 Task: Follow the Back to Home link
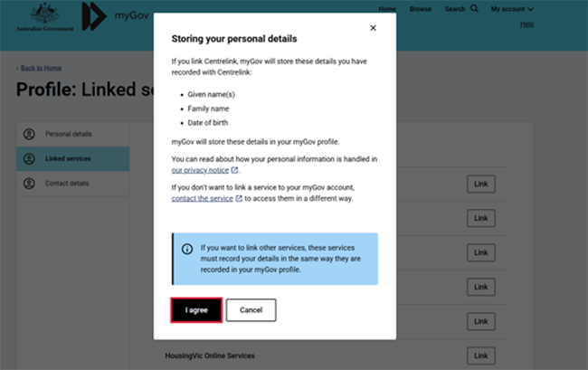(42, 69)
